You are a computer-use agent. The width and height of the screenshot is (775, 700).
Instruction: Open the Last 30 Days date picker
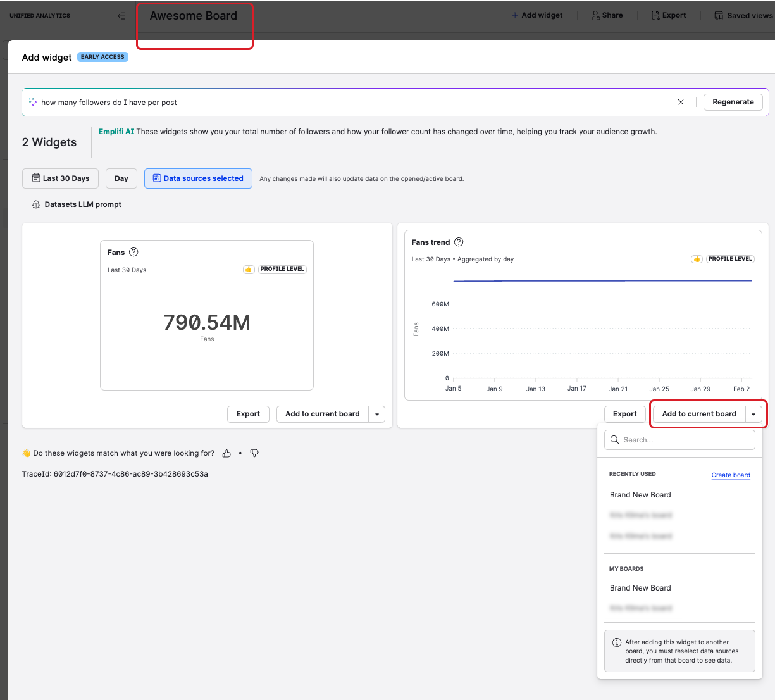click(61, 178)
